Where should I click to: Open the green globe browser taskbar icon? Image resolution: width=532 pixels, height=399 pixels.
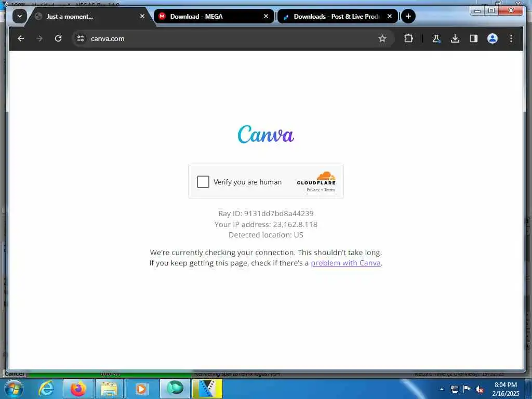(175, 389)
